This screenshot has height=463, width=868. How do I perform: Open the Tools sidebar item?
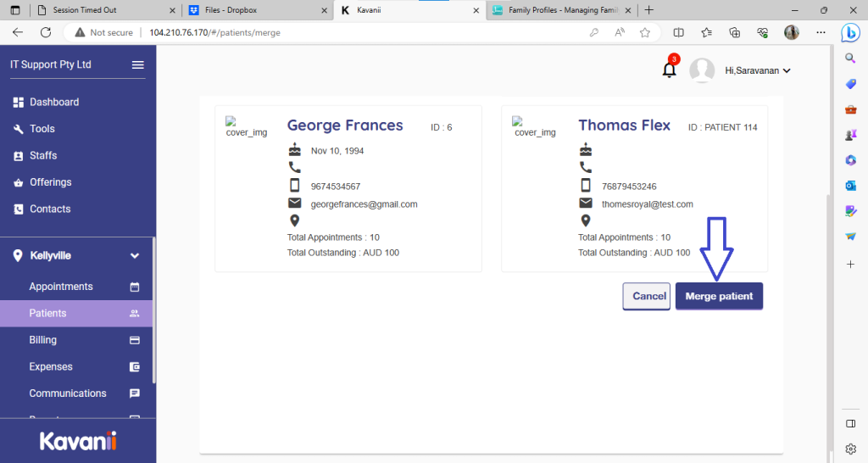[42, 129]
